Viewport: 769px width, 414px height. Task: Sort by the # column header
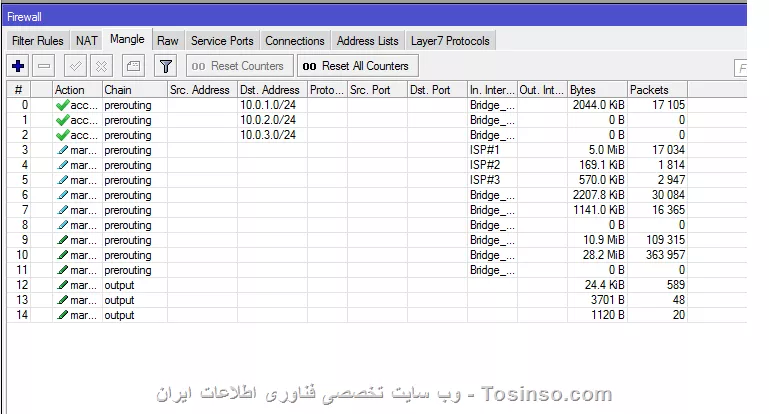coord(19,90)
